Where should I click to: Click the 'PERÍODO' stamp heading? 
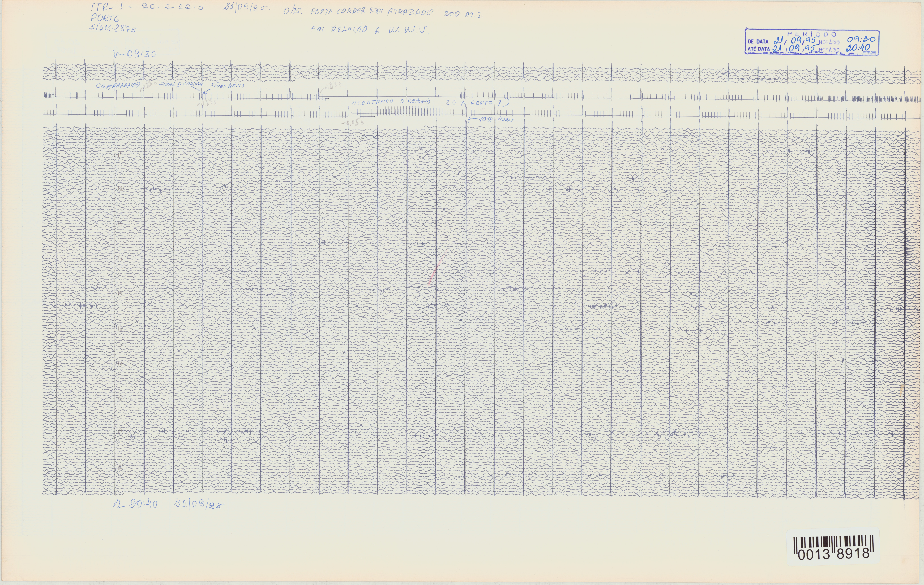point(812,34)
